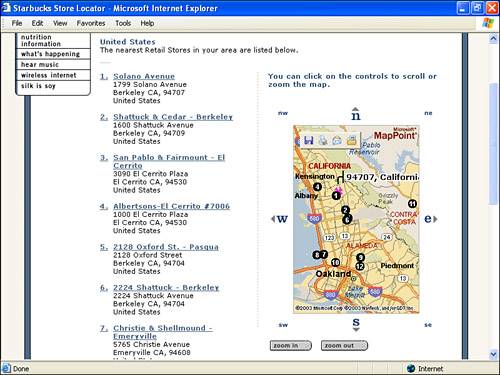Open the San Pablo & Fairmount store link
The width and height of the screenshot is (500, 375).
(169, 161)
